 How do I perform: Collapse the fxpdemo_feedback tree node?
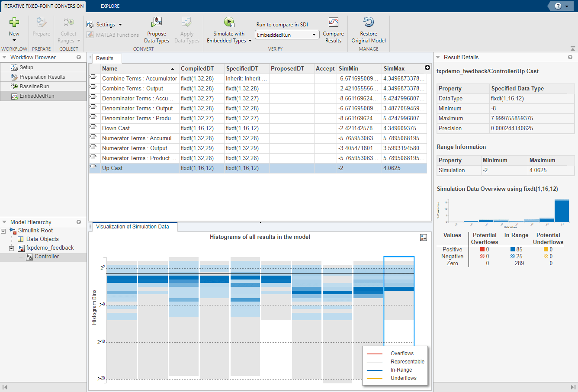click(12, 248)
